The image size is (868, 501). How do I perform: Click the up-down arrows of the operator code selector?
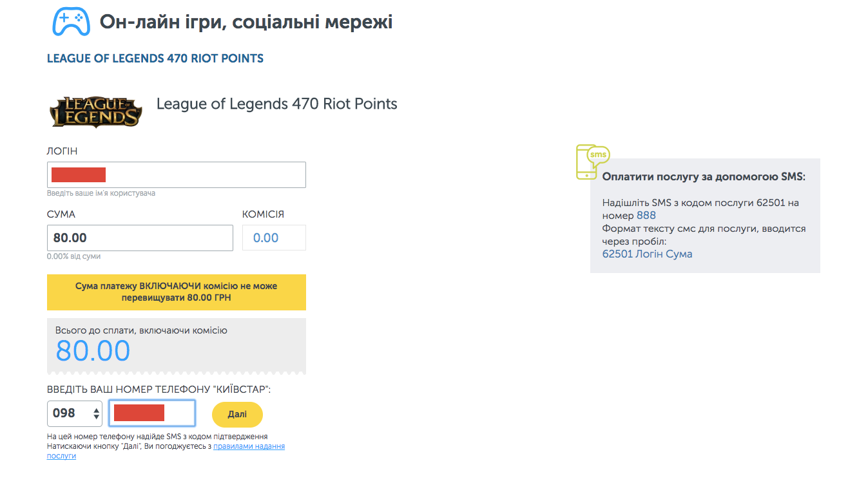point(97,413)
